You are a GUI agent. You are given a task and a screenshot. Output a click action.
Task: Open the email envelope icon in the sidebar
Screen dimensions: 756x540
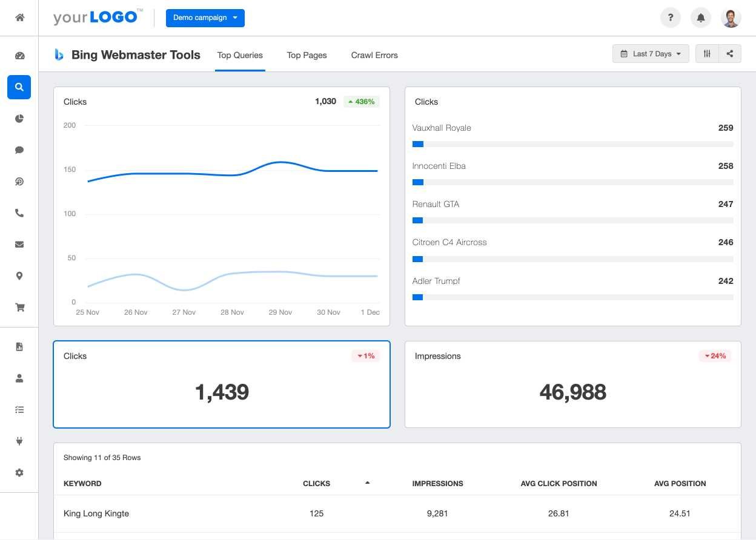[x=19, y=245]
